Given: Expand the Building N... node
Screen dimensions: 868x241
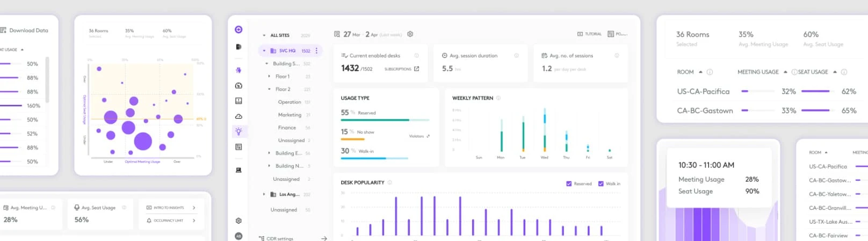Looking at the screenshot, I should click(x=270, y=166).
